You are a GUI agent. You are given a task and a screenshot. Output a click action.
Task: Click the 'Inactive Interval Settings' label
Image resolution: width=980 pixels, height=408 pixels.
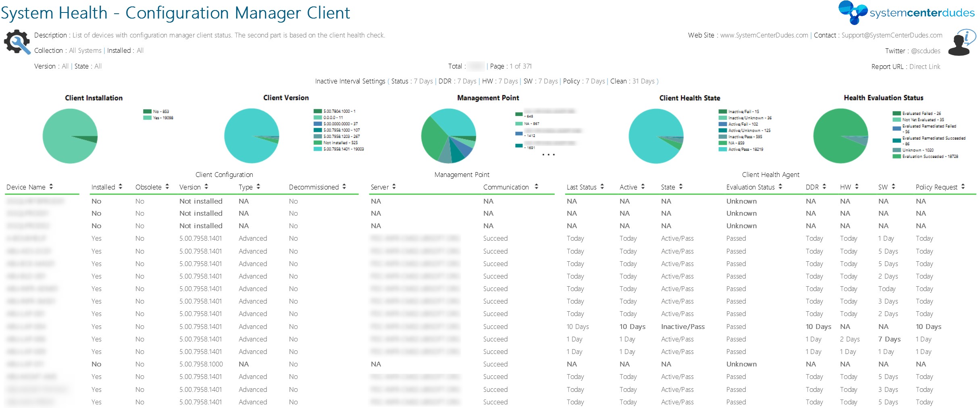350,81
